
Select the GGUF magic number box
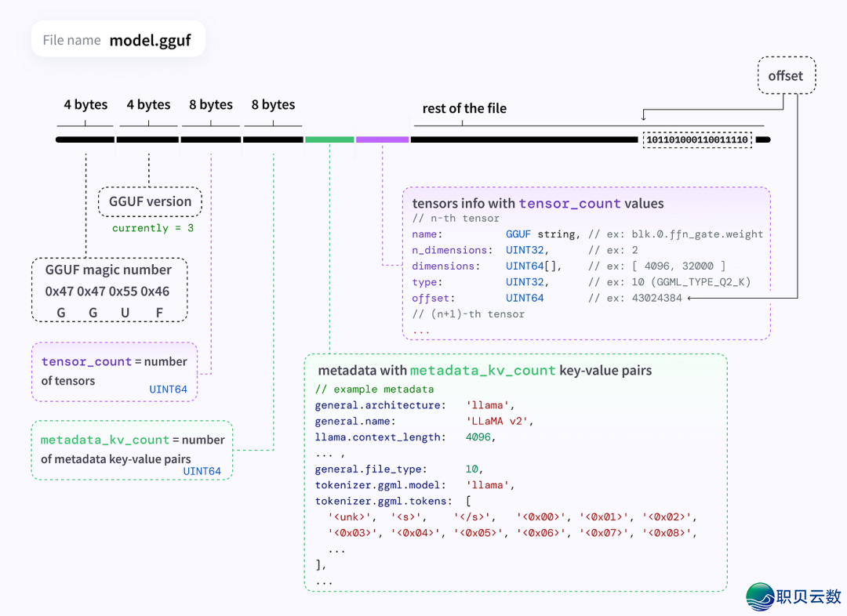(109, 290)
